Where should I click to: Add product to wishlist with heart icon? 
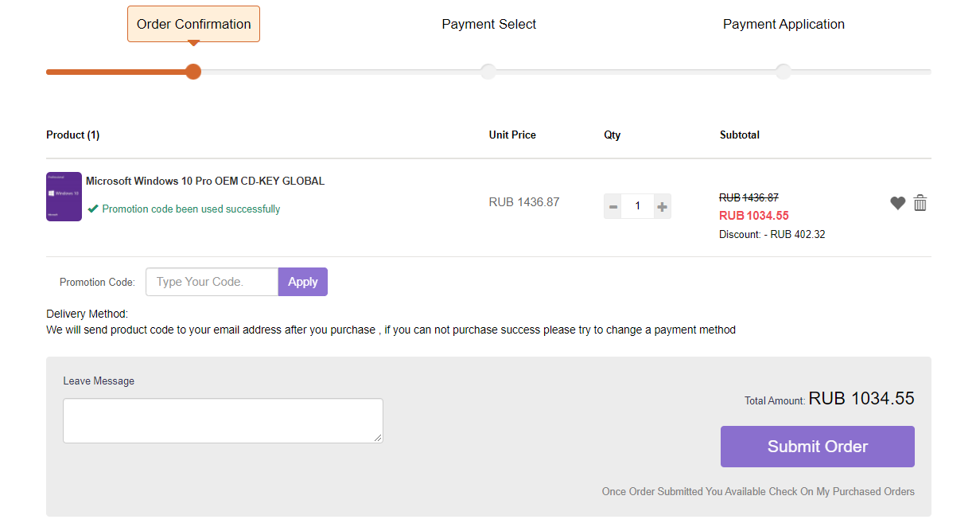[897, 203]
